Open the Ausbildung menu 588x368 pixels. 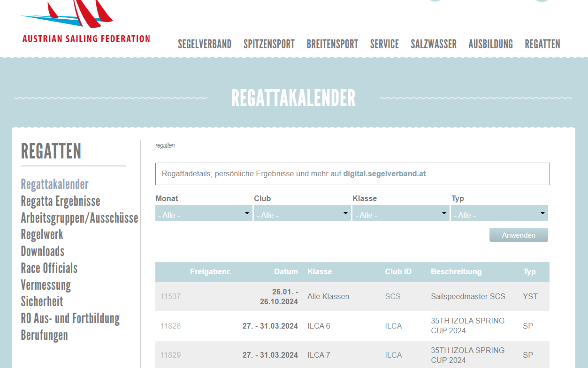[490, 44]
